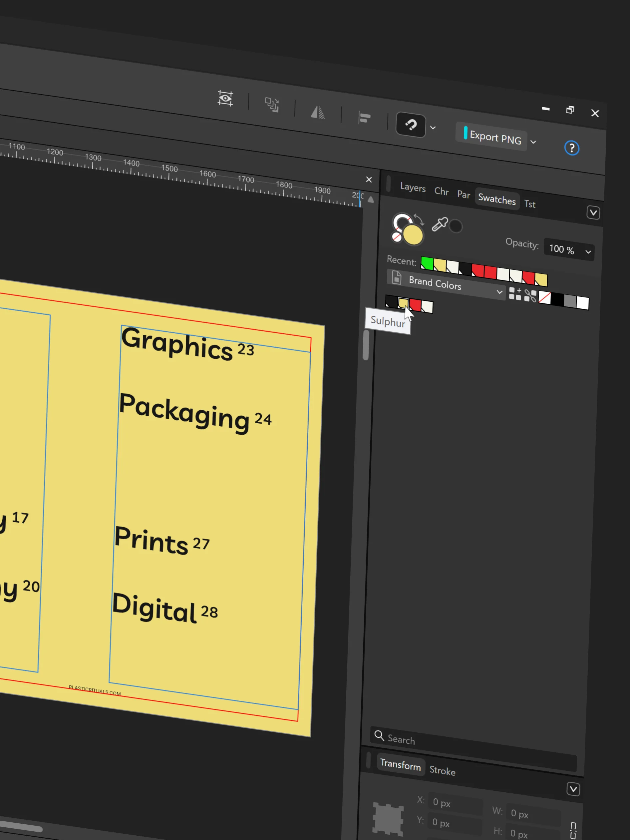Image resolution: width=630 pixels, height=840 pixels.
Task: Switch to the Layers tab
Action: point(413,187)
